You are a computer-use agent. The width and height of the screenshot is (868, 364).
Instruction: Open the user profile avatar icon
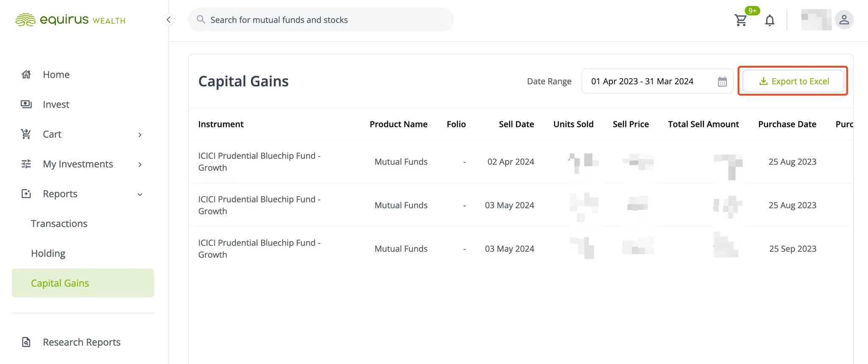click(x=844, y=20)
